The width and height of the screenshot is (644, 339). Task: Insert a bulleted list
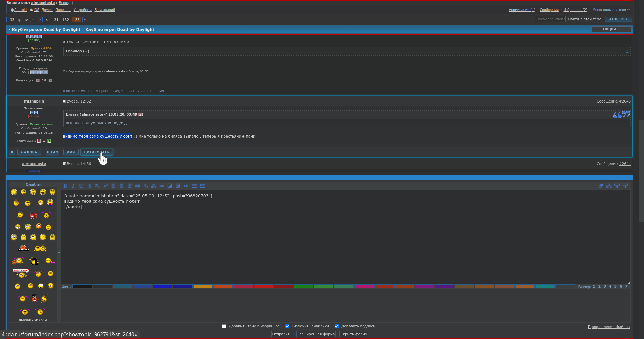click(x=194, y=186)
